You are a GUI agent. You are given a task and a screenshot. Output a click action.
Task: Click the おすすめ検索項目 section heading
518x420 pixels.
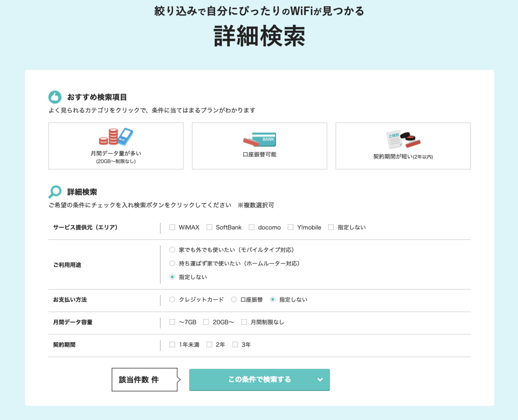click(x=97, y=97)
